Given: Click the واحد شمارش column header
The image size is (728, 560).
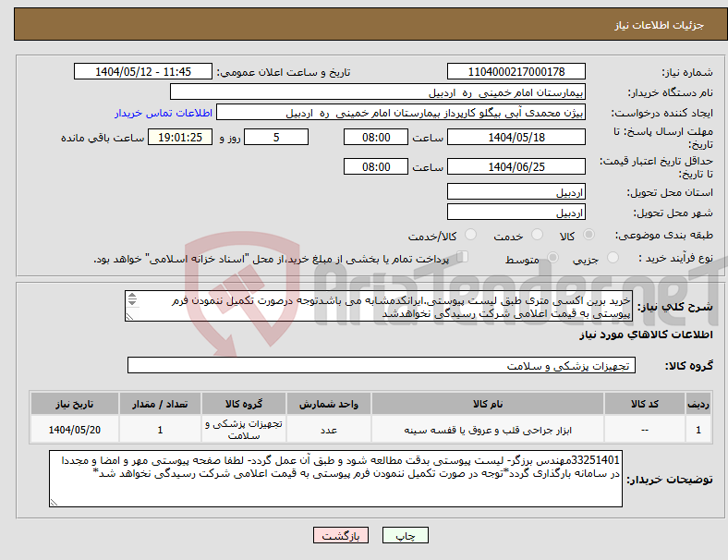Looking at the screenshot, I should click(329, 404).
